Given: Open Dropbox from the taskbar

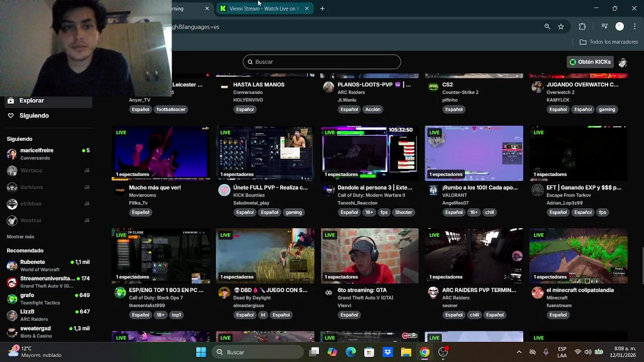Looking at the screenshot, I should click(387, 352).
